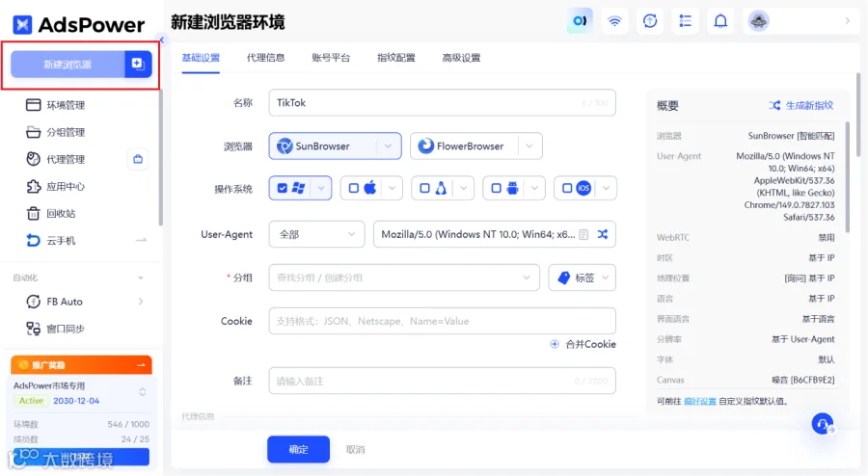868x476 pixels.
Task: Expand the FB Auto chevron
Action: pos(141,302)
